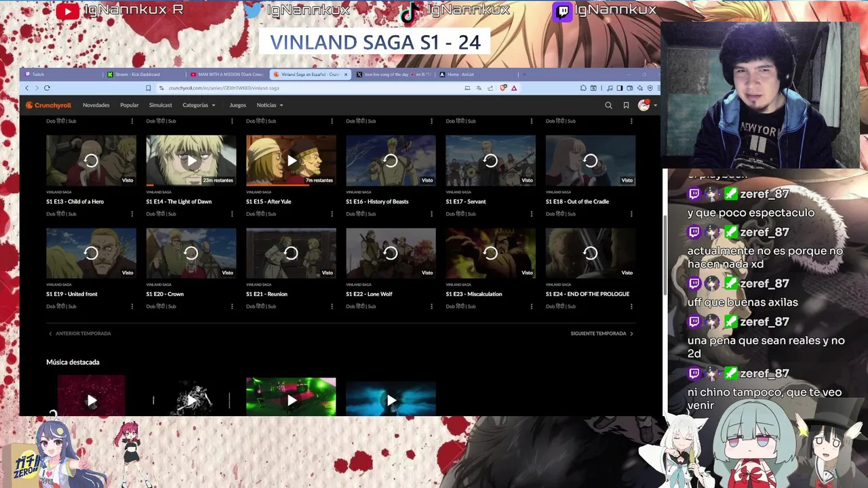Replay S1 E22 Lone Wolf
The height and width of the screenshot is (488, 868).
(391, 253)
